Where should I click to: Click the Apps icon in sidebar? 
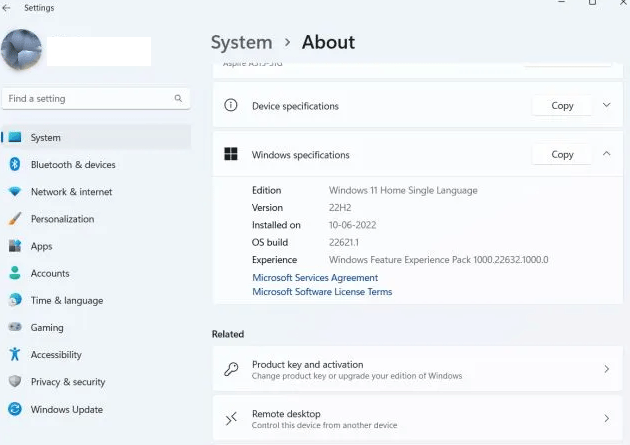[15, 246]
